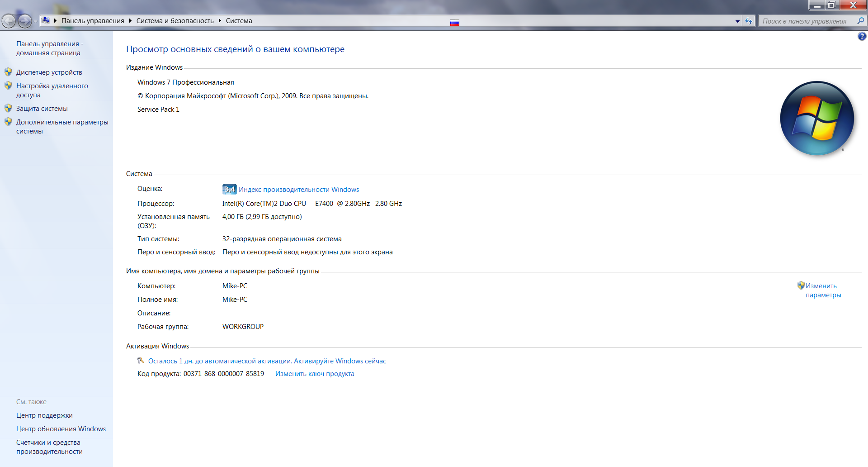Open Help with the blue question-mark icon
Screen dimensions: 868x467
pyautogui.click(x=862, y=37)
